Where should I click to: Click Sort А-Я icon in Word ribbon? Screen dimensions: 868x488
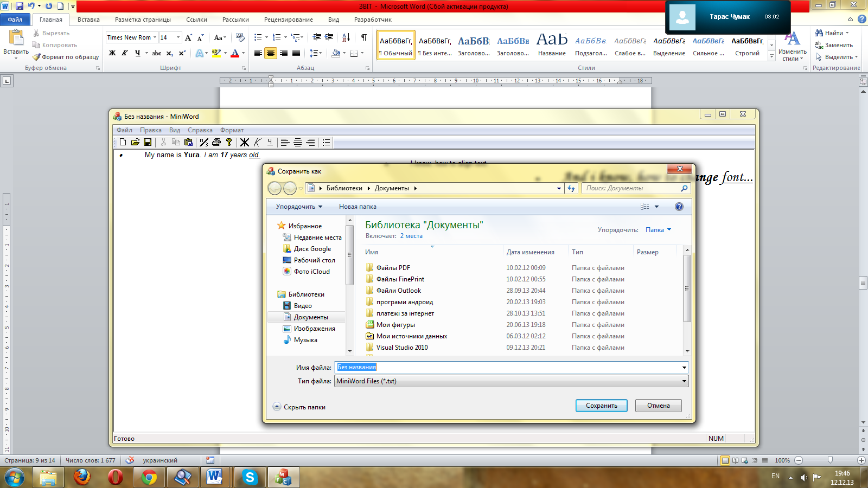(x=346, y=37)
